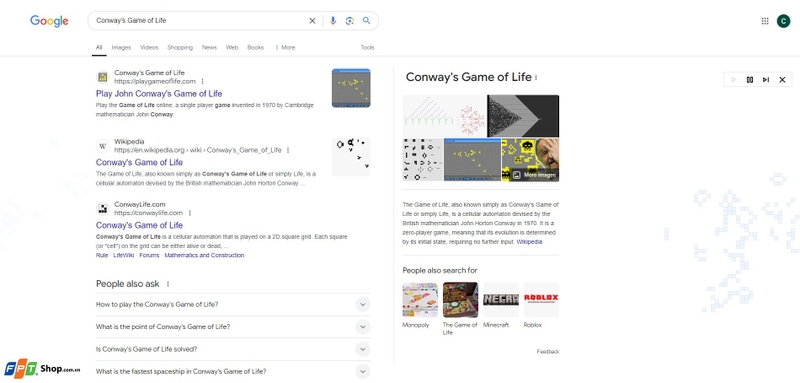Open Mathematics and Construction sitelink
800x383 pixels.
tap(205, 256)
